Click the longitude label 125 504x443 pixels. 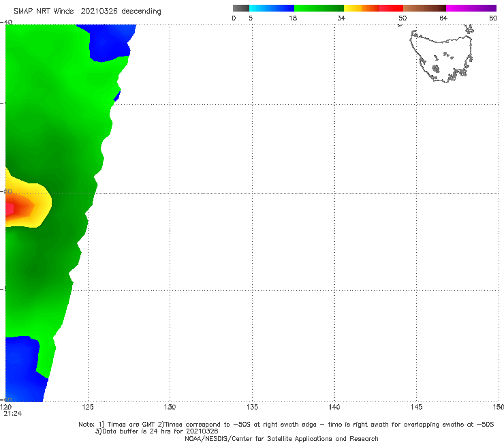tap(88, 408)
